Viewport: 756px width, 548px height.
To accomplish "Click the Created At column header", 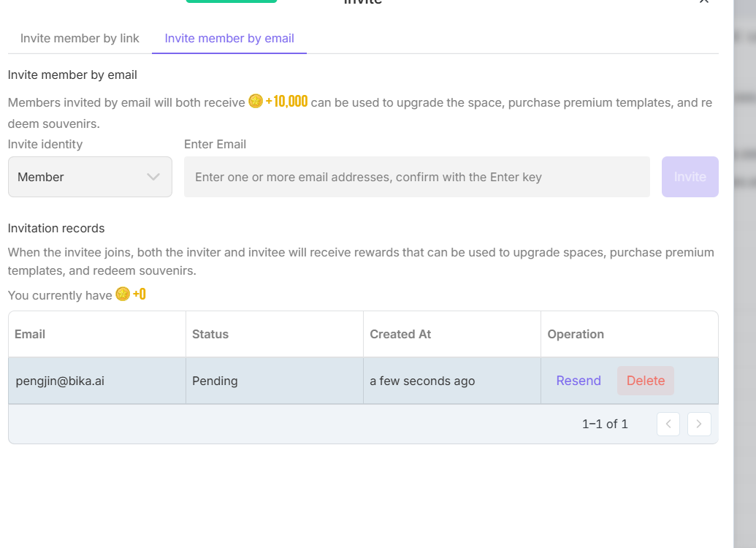I will click(x=400, y=334).
